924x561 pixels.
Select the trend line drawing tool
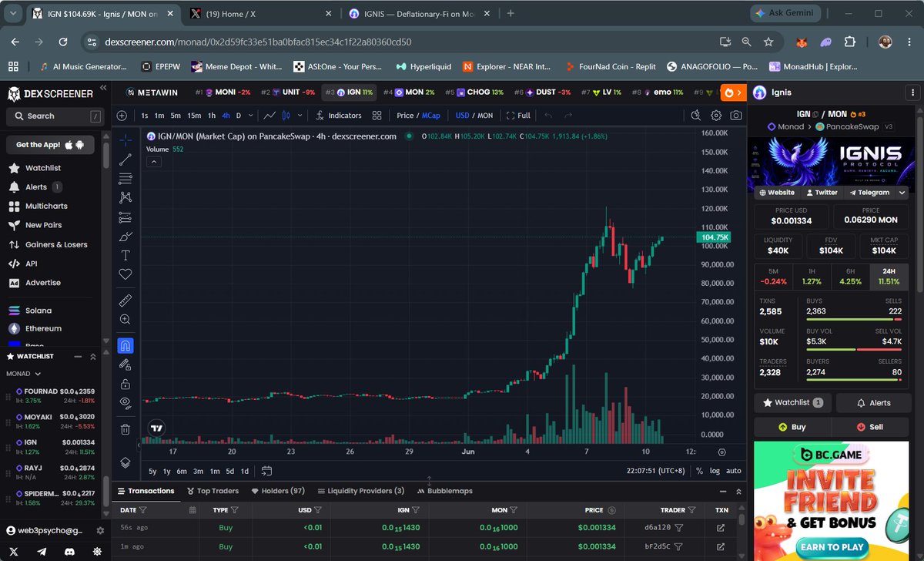(x=126, y=160)
